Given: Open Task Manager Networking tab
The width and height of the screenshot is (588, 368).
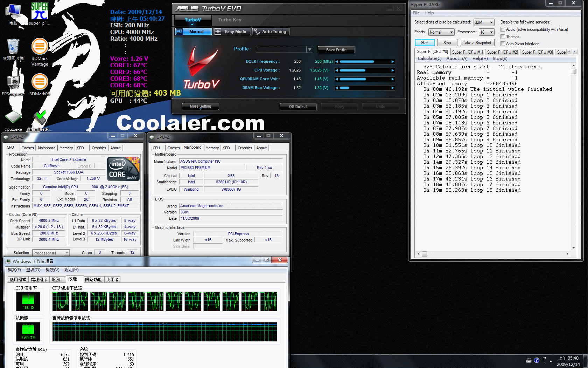Looking at the screenshot, I should pos(93,280).
